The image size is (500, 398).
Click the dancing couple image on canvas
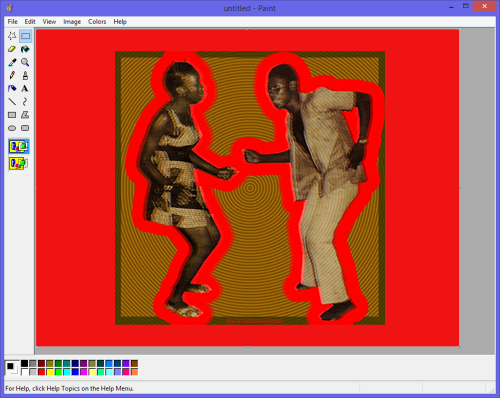pos(250,188)
